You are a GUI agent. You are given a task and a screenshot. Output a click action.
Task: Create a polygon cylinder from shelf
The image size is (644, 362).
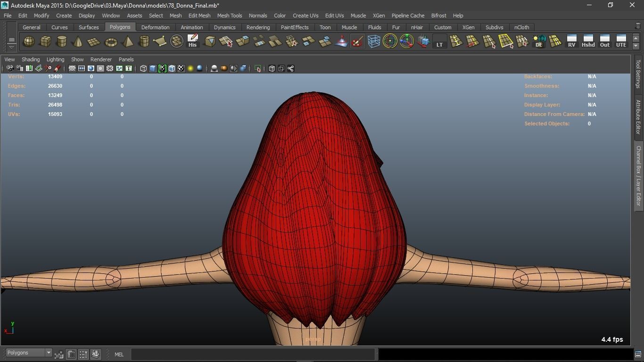click(62, 41)
